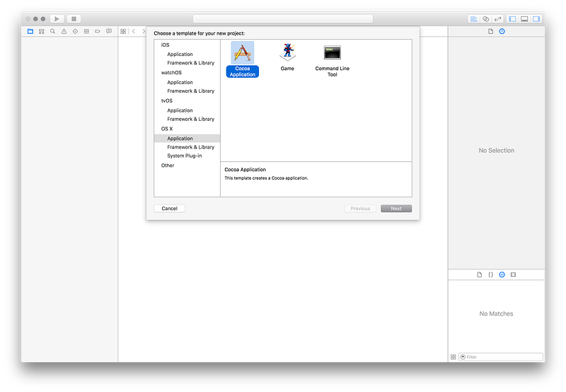Click the Next button
Viewport: 566px width, 392px height.
396,209
